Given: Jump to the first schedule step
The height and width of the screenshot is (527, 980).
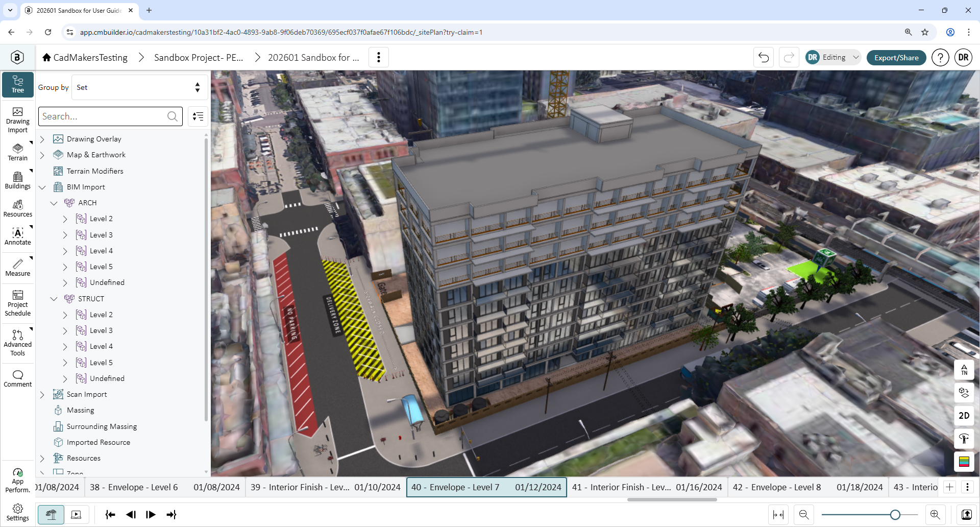Looking at the screenshot, I should pyautogui.click(x=110, y=515).
